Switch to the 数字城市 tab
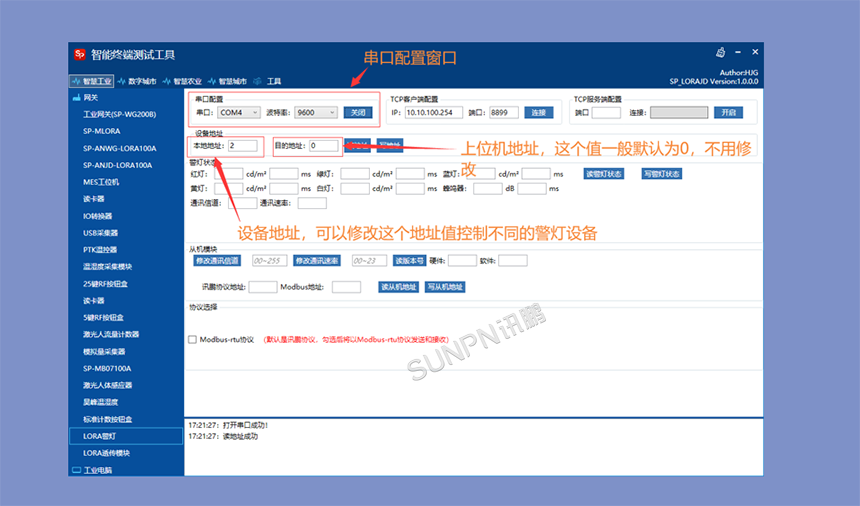The width and height of the screenshot is (860, 506). pos(137,81)
